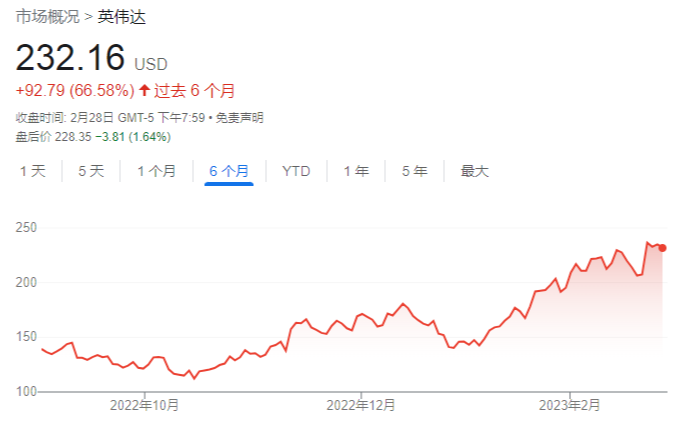Click the 过去 6 个月 period text

point(194,91)
